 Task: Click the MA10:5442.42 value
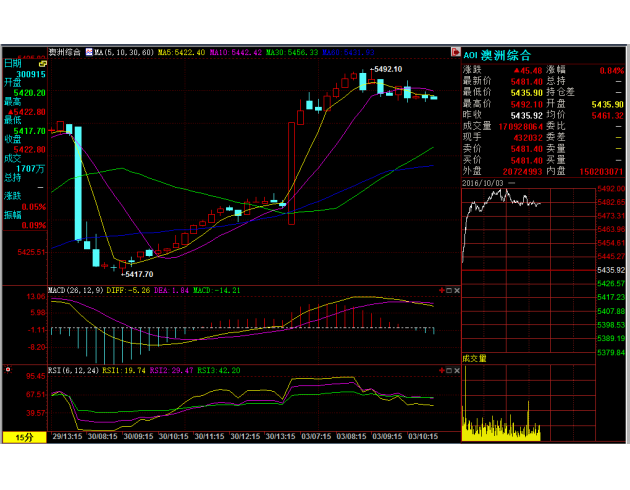click(236, 52)
